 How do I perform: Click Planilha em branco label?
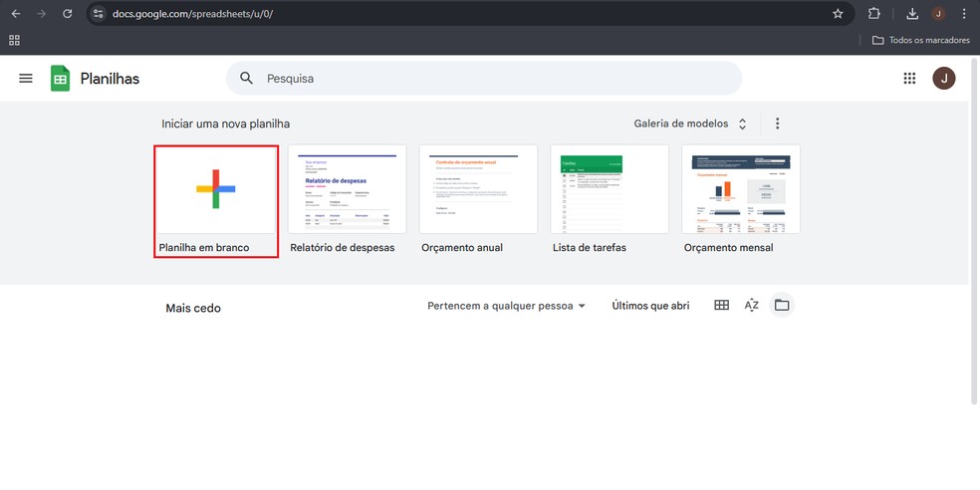[204, 248]
